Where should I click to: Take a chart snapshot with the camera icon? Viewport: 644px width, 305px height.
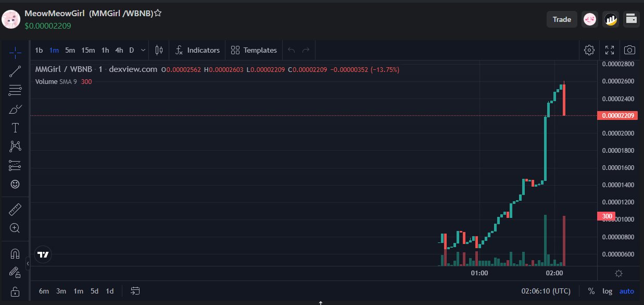pyautogui.click(x=629, y=50)
